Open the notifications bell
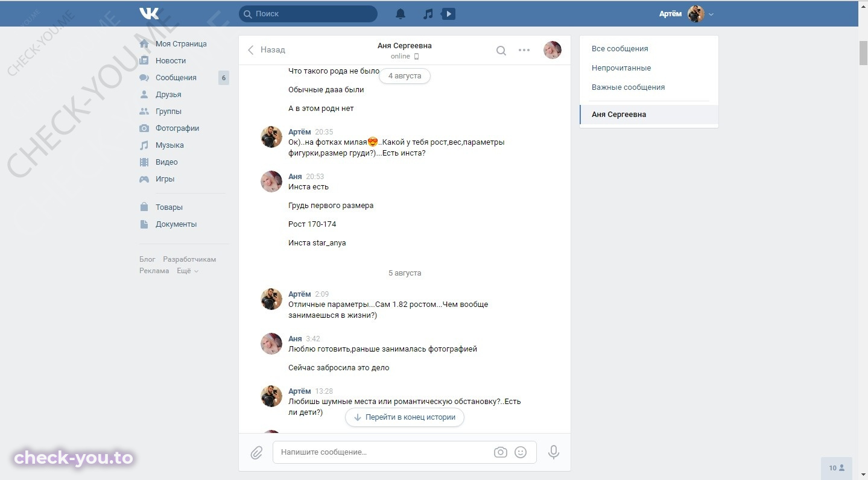This screenshot has width=868, height=480. [x=401, y=13]
